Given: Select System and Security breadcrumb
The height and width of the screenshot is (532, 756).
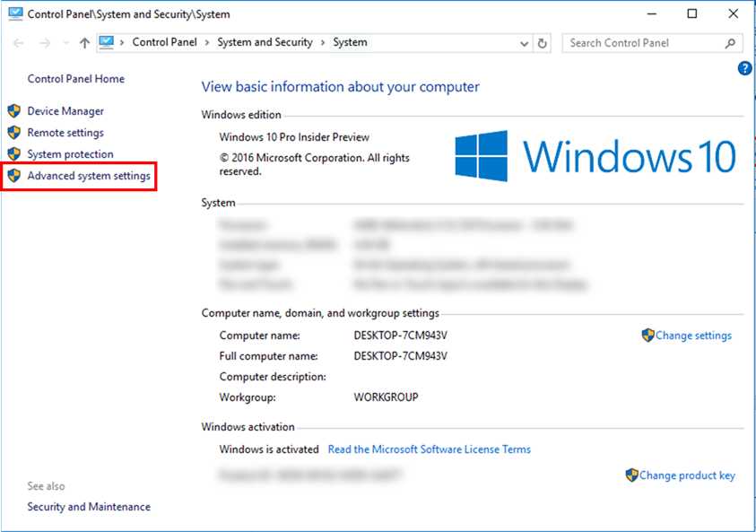Looking at the screenshot, I should 265,42.
